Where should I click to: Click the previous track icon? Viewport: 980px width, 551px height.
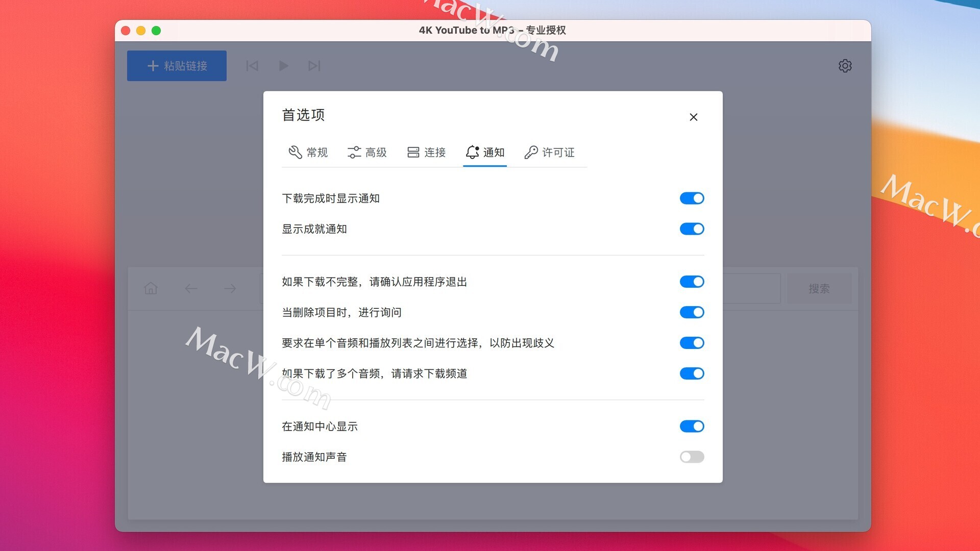(x=252, y=66)
